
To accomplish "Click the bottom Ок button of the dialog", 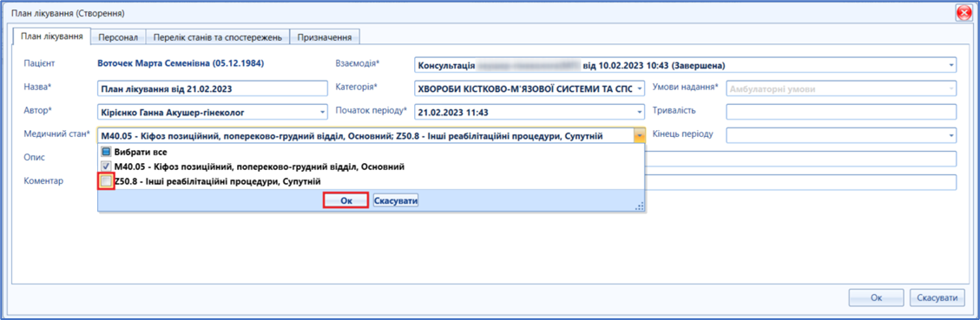I will tap(876, 298).
